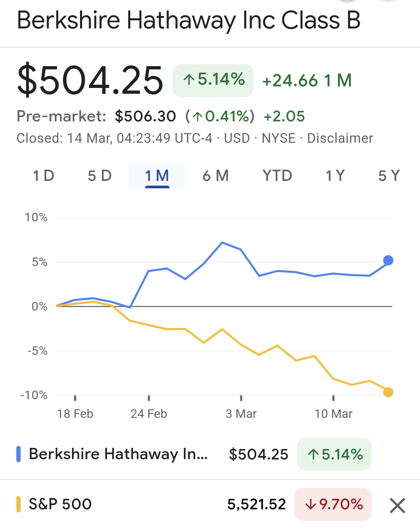Click the $504.25 main price
The image size is (420, 528).
(90, 81)
